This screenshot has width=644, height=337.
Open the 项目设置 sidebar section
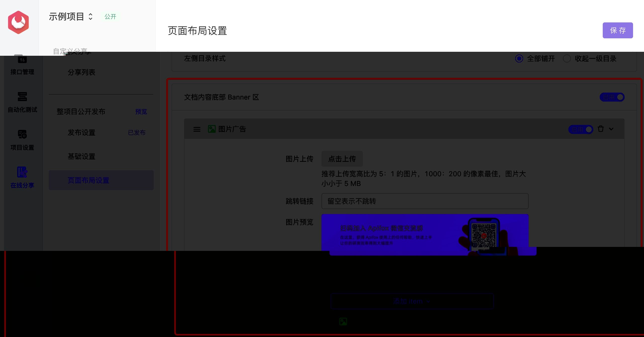coord(22,140)
